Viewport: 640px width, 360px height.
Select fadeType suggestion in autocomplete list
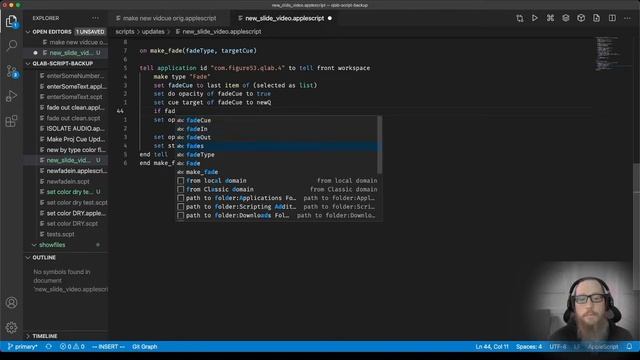[x=277, y=154]
